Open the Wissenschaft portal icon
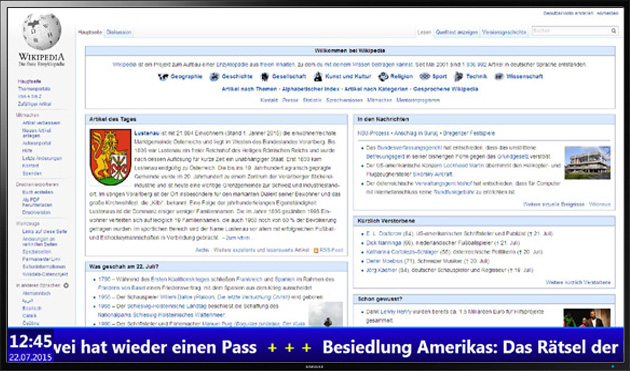630x371 pixels. (499, 76)
